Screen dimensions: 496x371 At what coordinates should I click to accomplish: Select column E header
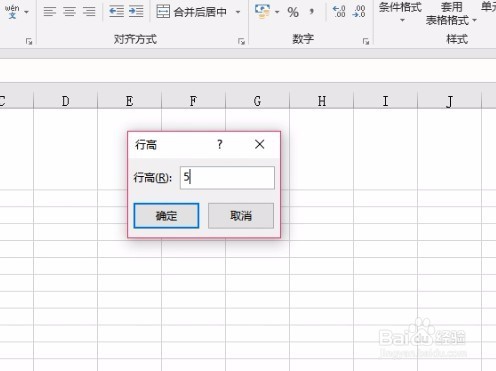(130, 101)
